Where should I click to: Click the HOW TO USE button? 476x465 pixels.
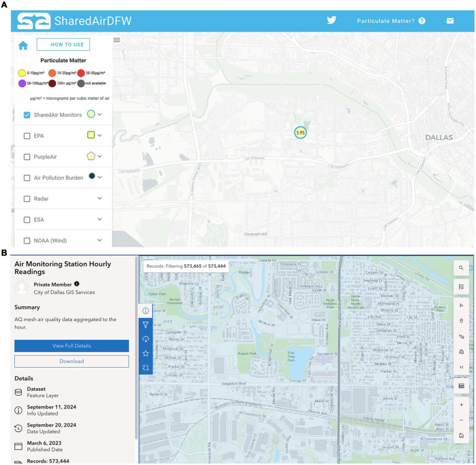(x=63, y=45)
